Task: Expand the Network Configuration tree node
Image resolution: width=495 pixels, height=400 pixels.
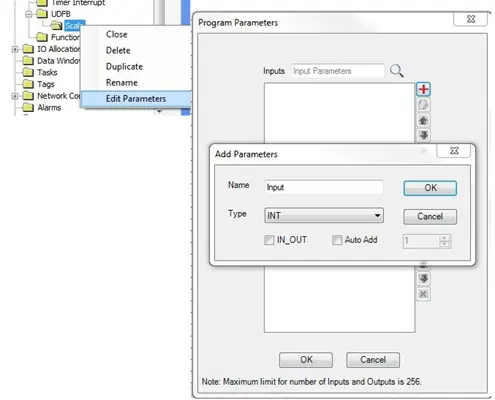Action: click(x=15, y=96)
